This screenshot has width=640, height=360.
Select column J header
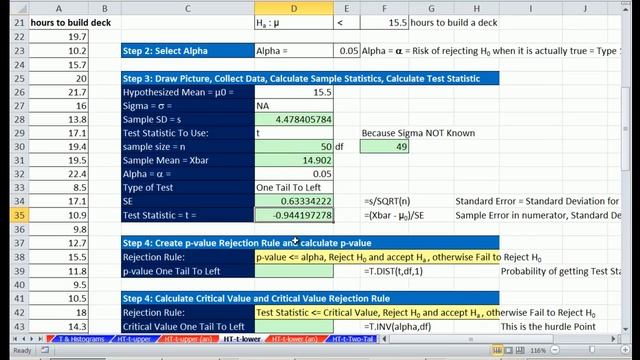[585, 9]
